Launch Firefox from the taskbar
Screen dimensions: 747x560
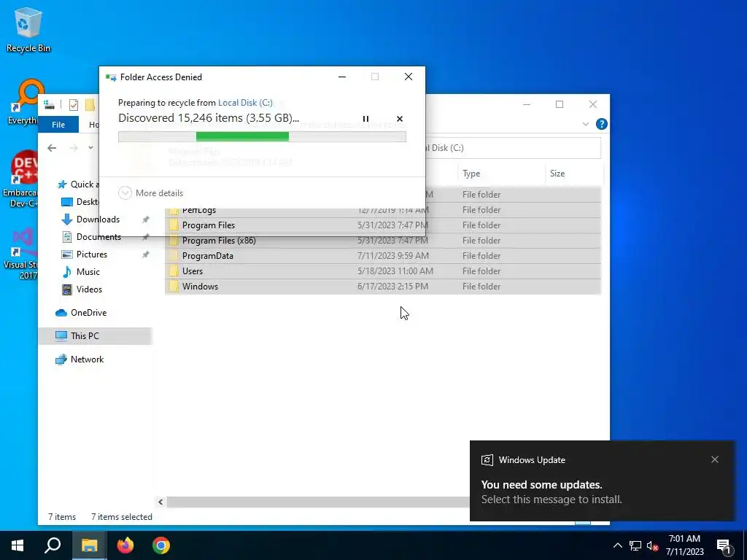pyautogui.click(x=125, y=545)
